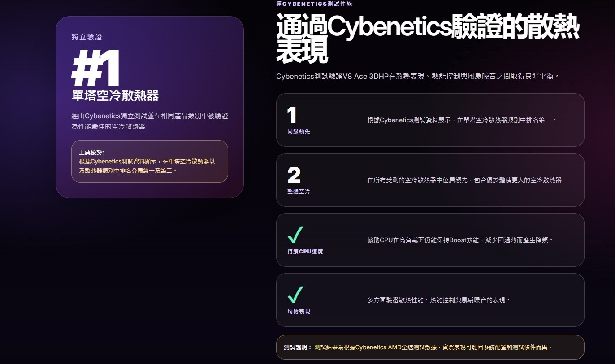The width and height of the screenshot is (615, 364).
Task: Click the 持續CPU速度 label
Action: pyautogui.click(x=305, y=252)
